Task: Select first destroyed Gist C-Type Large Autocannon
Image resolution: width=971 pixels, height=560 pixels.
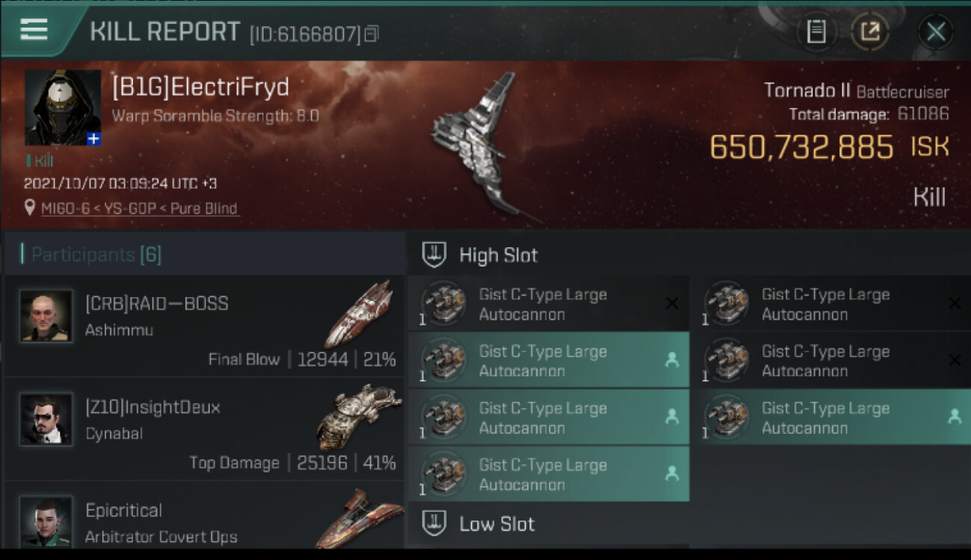Action: tap(548, 303)
